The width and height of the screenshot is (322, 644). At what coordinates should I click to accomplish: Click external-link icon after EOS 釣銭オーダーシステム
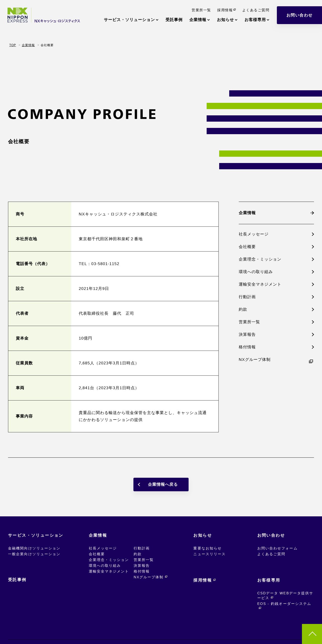(260, 608)
